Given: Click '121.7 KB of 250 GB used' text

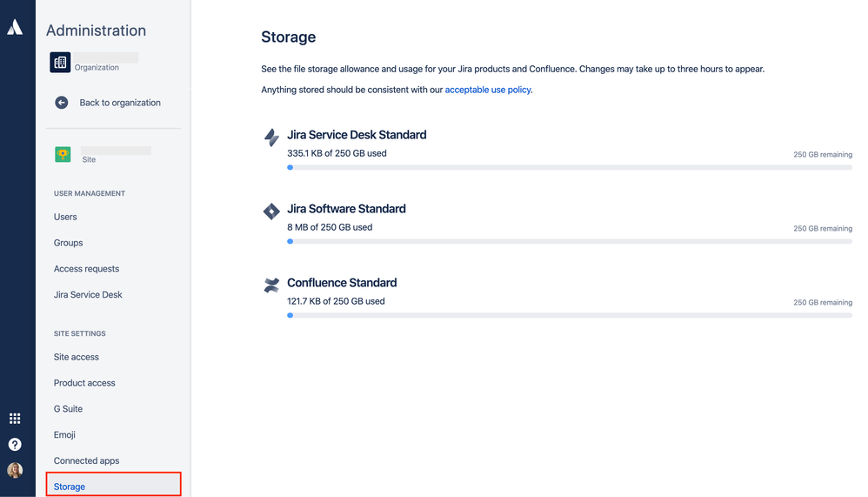Looking at the screenshot, I should [336, 301].
